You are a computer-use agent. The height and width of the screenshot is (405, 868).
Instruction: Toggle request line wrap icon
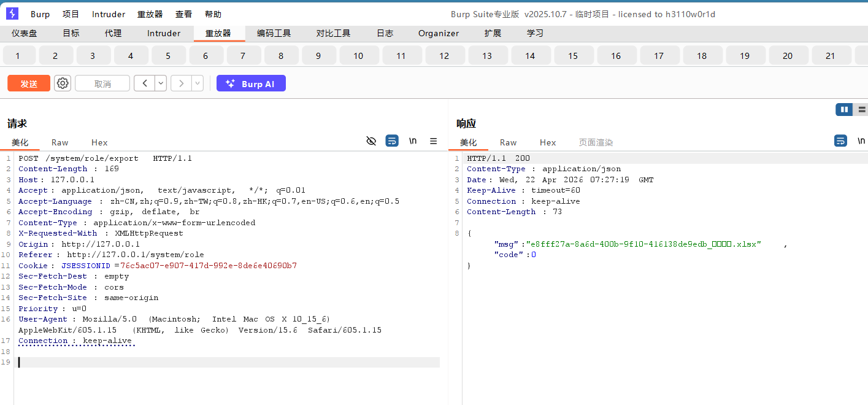coord(392,141)
